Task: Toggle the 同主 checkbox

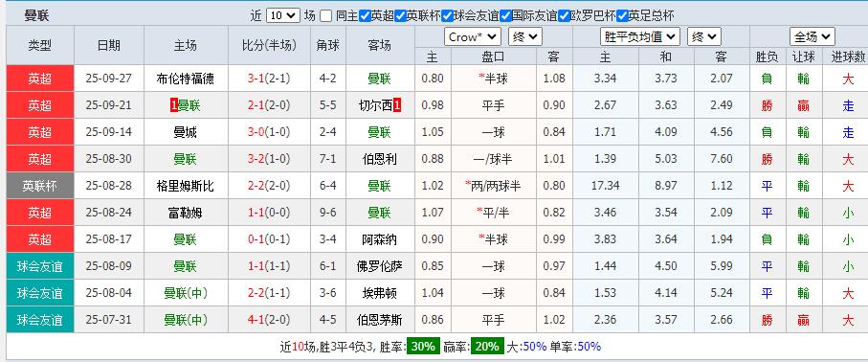Action: 326,15
